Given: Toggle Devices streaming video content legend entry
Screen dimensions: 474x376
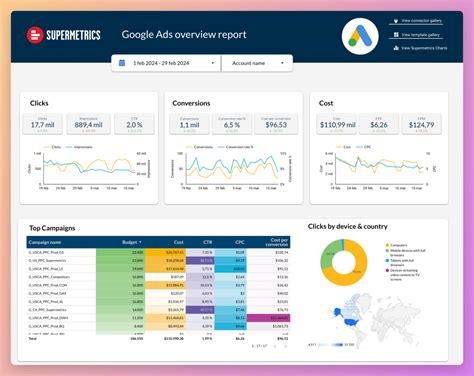Looking at the screenshot, I should click(403, 275).
